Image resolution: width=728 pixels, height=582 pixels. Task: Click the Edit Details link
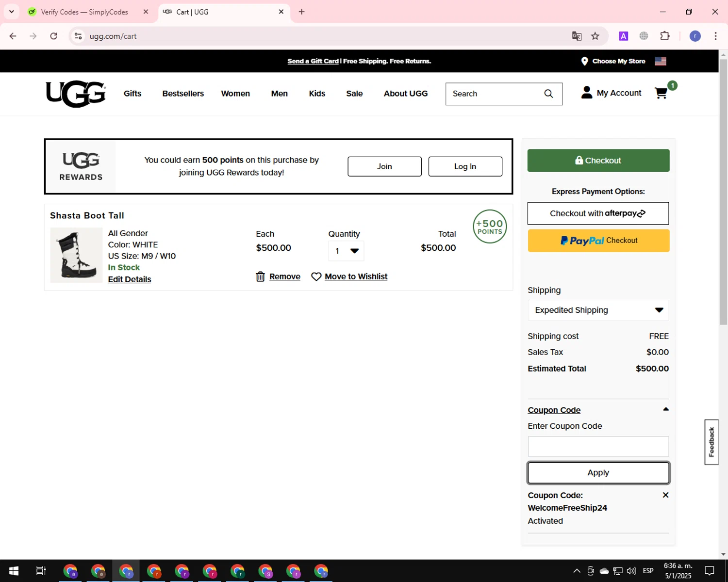[x=130, y=279]
